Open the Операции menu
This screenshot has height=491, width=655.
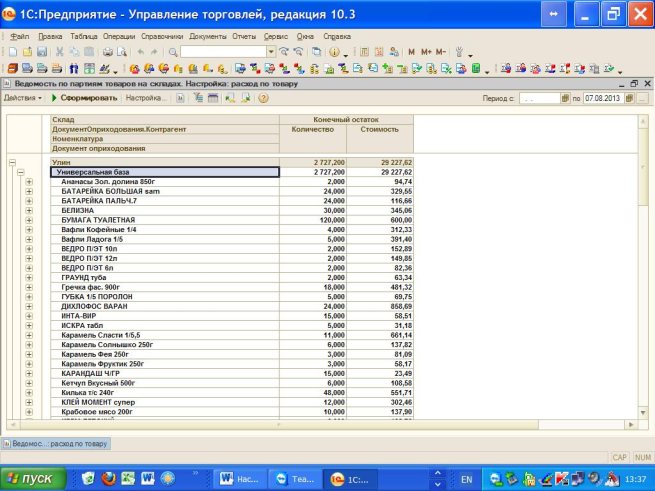(x=119, y=36)
